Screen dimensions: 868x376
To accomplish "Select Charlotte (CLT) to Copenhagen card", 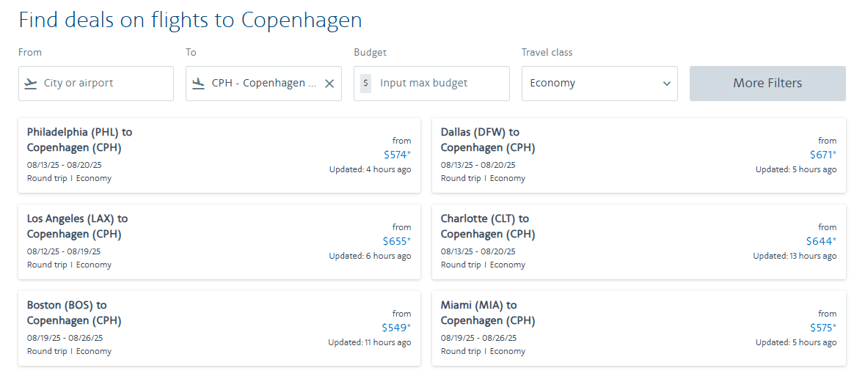I will [639, 242].
